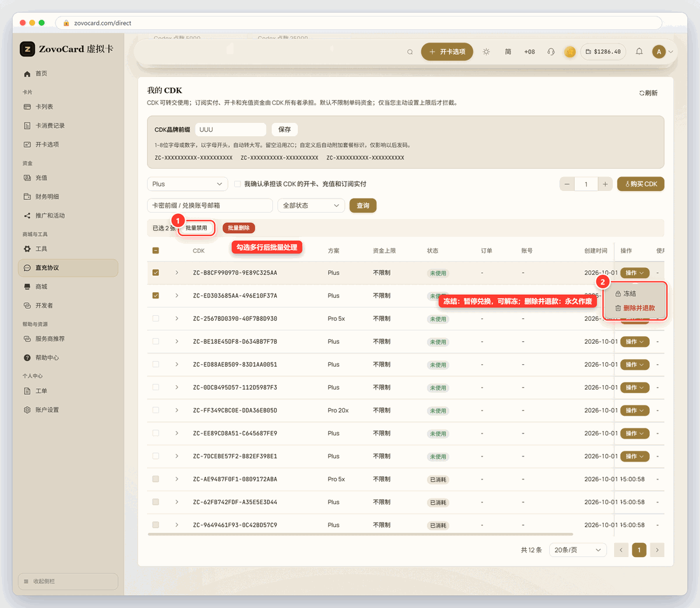Switch language with the 简 icon

(508, 52)
